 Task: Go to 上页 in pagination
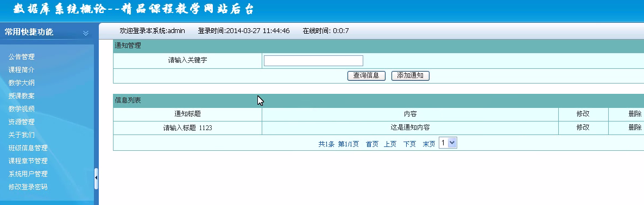(390, 144)
